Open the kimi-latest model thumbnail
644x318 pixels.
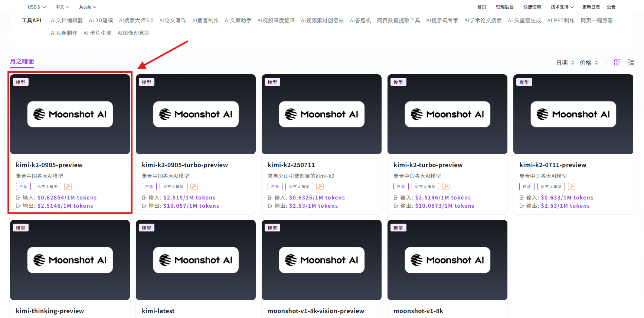(196, 260)
